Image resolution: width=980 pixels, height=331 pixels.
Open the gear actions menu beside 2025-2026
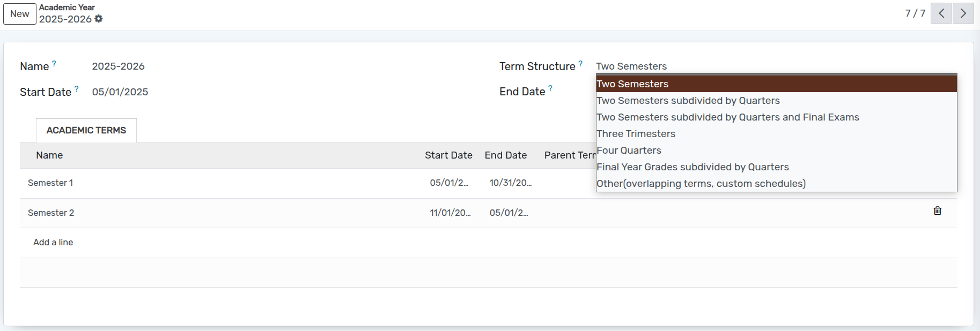coord(99,19)
